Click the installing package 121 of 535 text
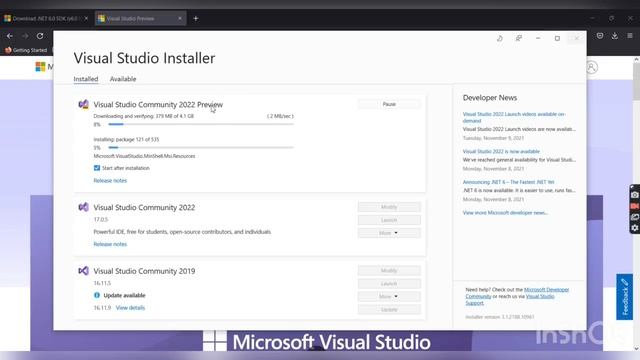 point(126,139)
